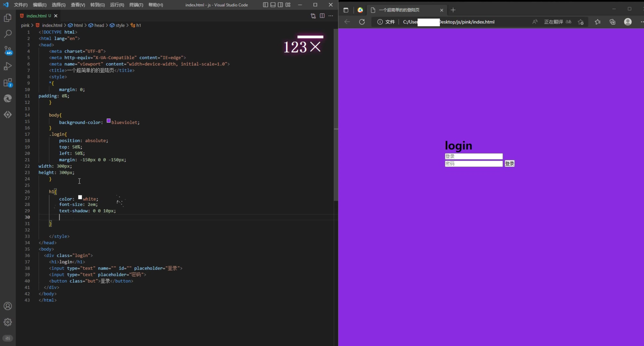Refresh the page in Edge browser

(362, 22)
